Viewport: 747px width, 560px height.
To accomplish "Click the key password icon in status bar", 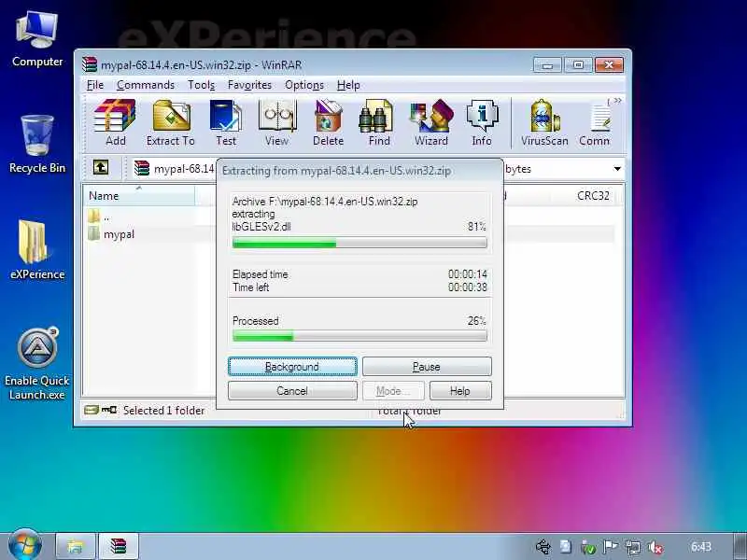I will coord(109,410).
